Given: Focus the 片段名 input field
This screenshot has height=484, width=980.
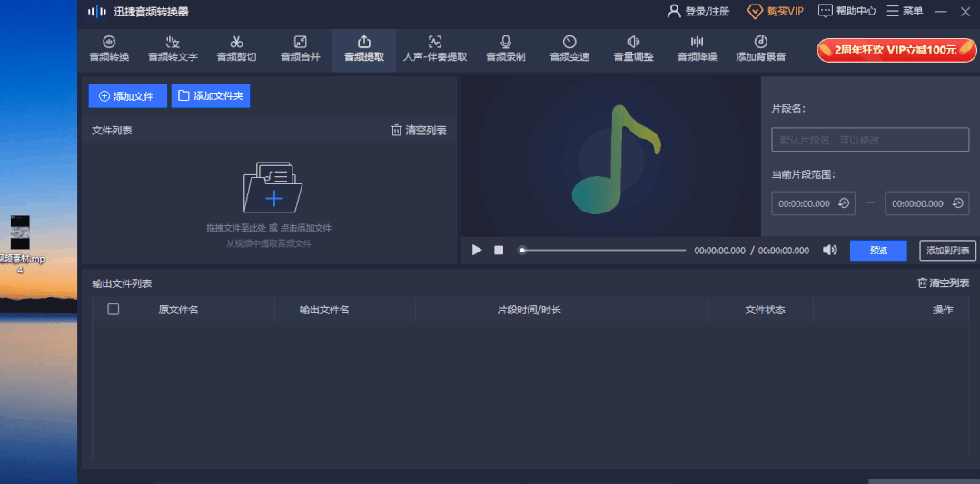Looking at the screenshot, I should click(x=870, y=140).
